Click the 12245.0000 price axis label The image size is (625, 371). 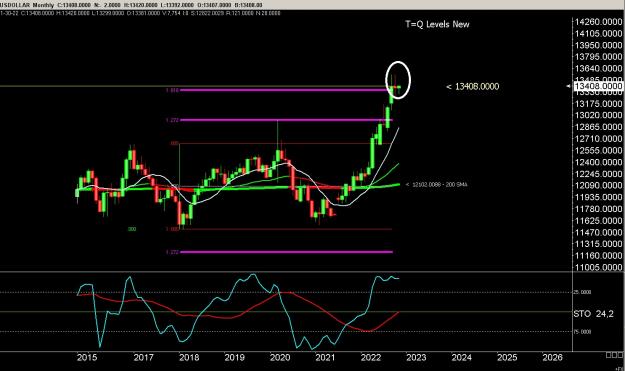tap(598, 174)
